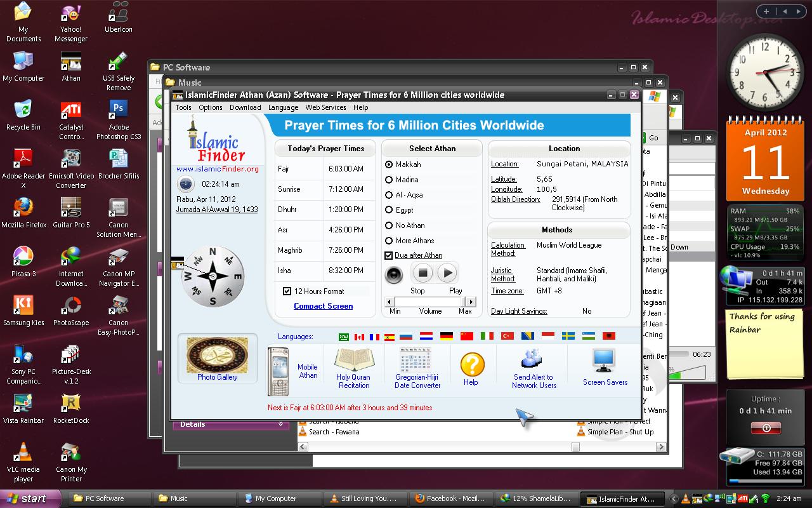Open the Options menu
Image resolution: width=812 pixels, height=508 pixels.
tap(211, 107)
